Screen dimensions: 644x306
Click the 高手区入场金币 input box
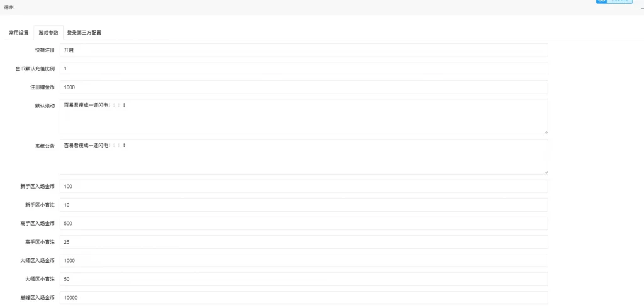[x=304, y=223]
